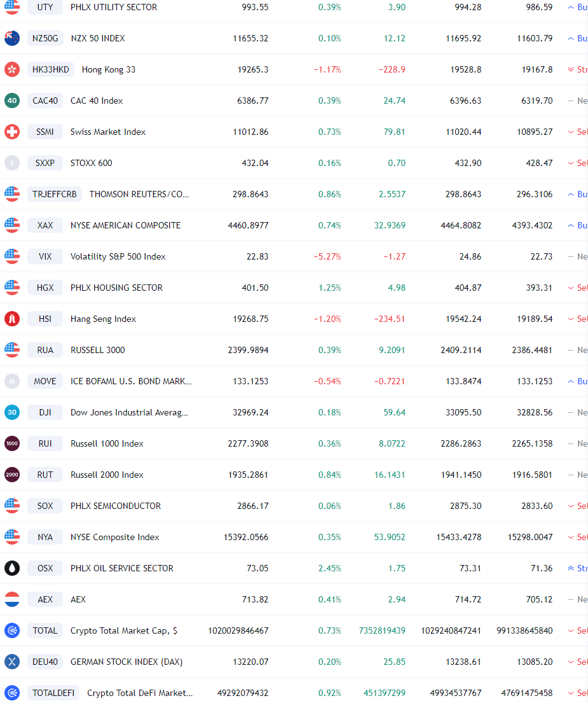Click the US flag icon beside VIX
588x703 pixels.
pos(12,256)
